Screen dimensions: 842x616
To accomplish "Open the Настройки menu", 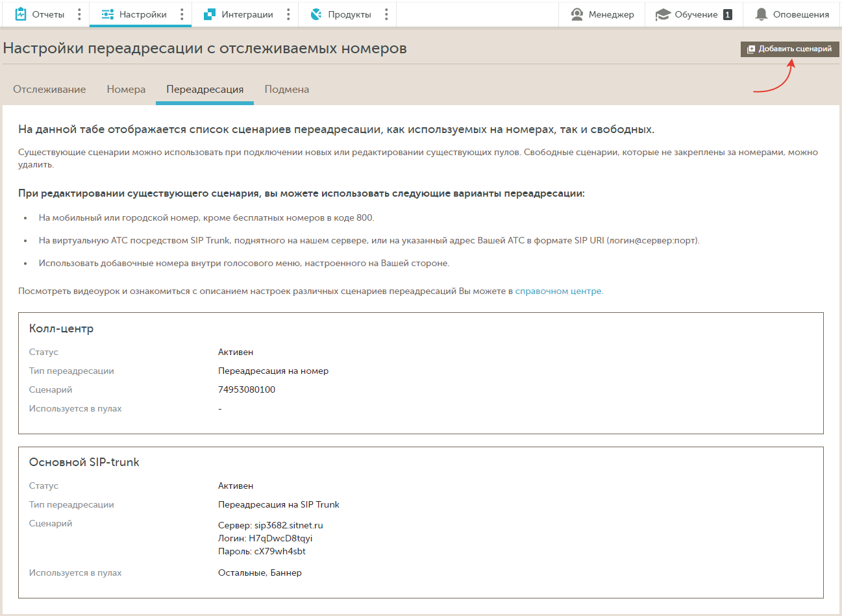I will tap(143, 14).
